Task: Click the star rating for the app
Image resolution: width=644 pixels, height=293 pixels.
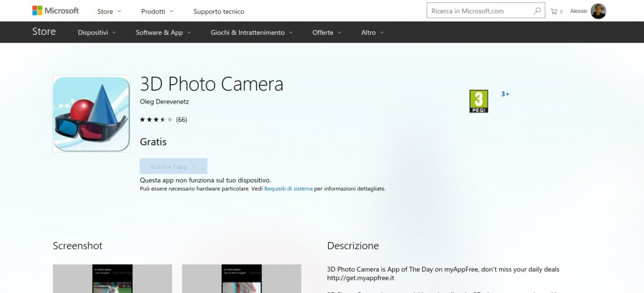Action: [x=156, y=120]
